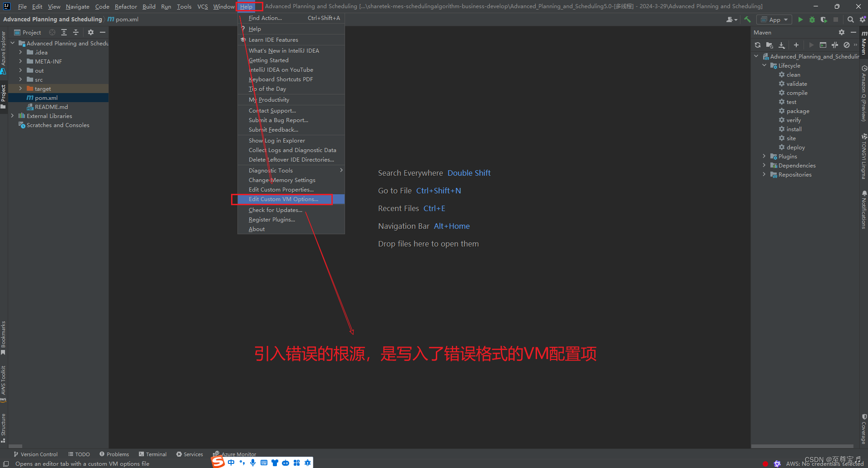
Task: Open Project panel options gear
Action: 91,32
